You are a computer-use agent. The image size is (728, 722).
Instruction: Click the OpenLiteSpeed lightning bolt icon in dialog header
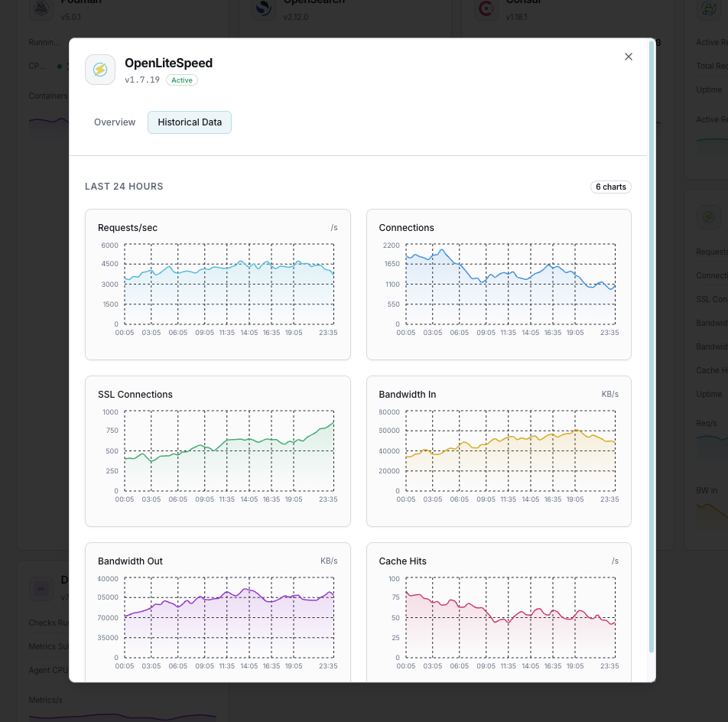point(100,70)
